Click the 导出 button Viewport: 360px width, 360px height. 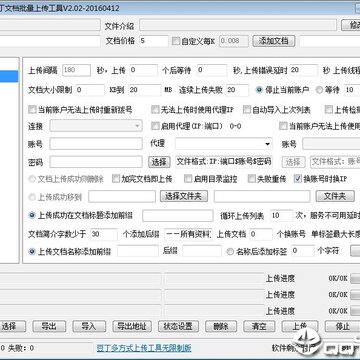click(x=49, y=326)
